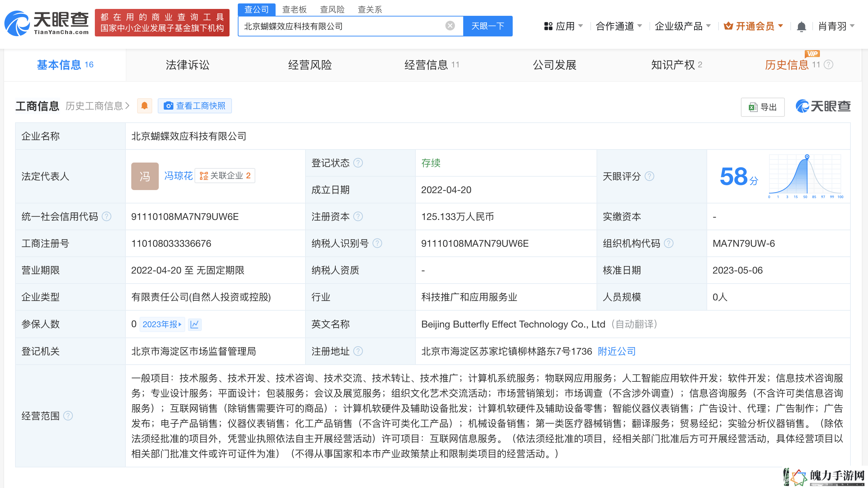This screenshot has height=488, width=868.
Task: Expand the 企业级产品 dropdown
Action: click(682, 26)
